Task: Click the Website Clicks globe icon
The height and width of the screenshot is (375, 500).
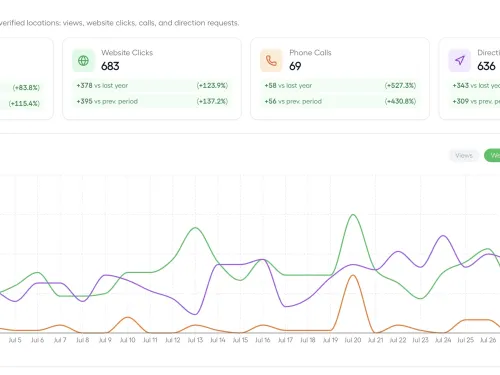Action: [83, 61]
